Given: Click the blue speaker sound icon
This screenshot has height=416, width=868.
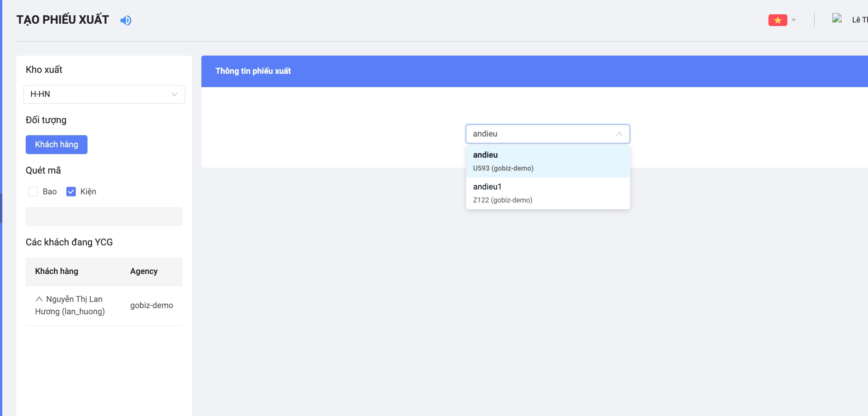Looking at the screenshot, I should pos(126,20).
